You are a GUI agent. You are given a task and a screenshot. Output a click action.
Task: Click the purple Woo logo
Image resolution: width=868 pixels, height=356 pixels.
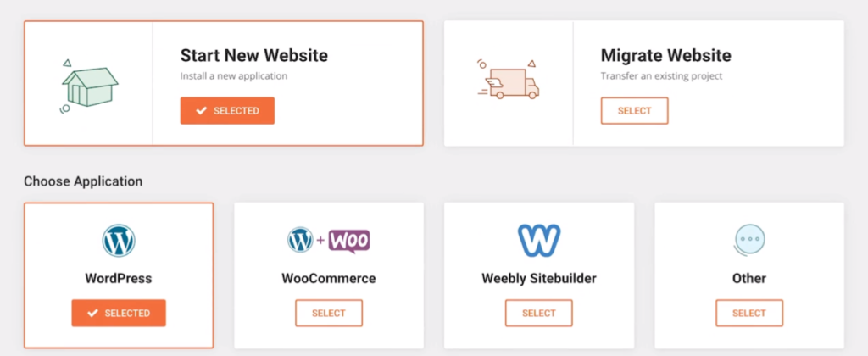point(349,241)
